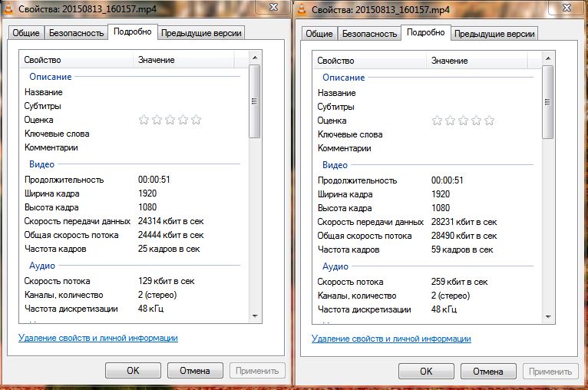The width and height of the screenshot is (588, 390).
Task: Select Высота кадра row in right window
Action: tap(424, 208)
